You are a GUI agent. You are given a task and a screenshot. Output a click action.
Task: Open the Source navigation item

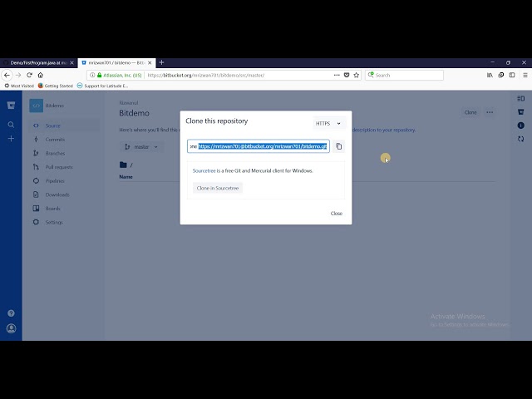(64, 126)
